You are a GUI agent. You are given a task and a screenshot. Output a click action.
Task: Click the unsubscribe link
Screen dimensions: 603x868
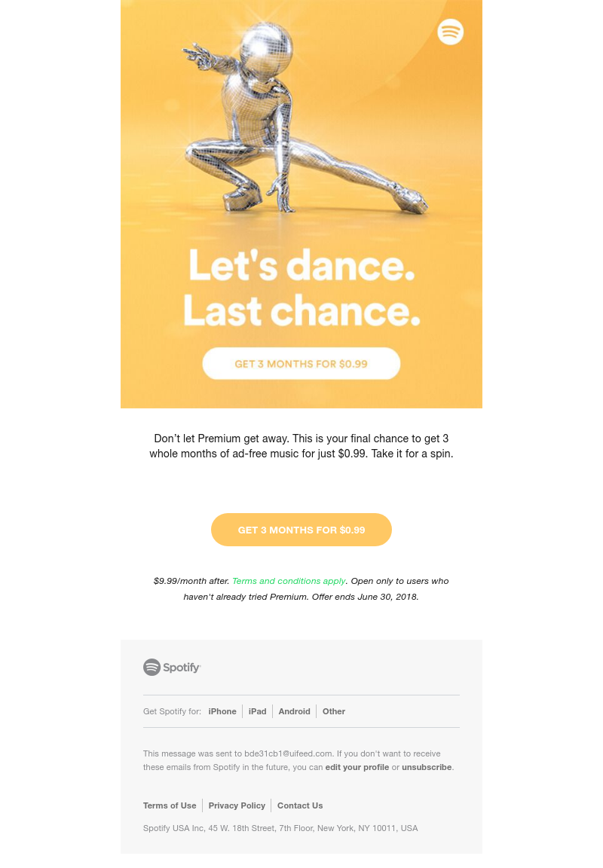point(427,767)
